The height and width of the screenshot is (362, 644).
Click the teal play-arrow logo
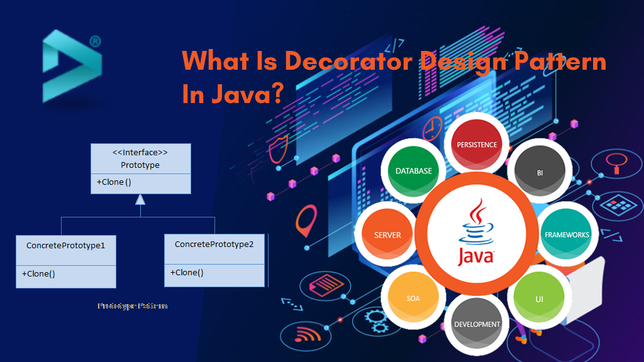click(x=72, y=66)
